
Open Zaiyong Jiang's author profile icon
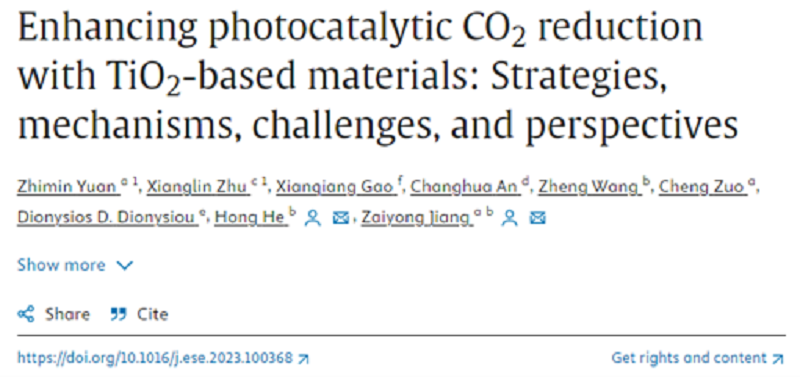[509, 218]
